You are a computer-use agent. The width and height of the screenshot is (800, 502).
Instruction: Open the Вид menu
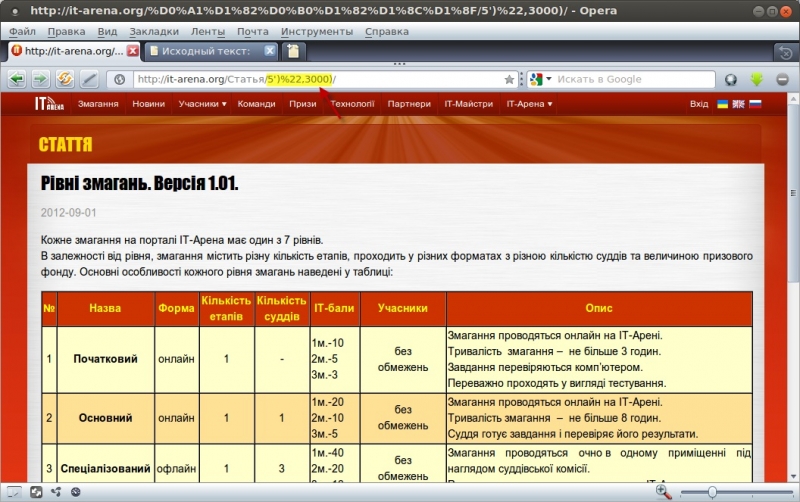pyautogui.click(x=107, y=32)
